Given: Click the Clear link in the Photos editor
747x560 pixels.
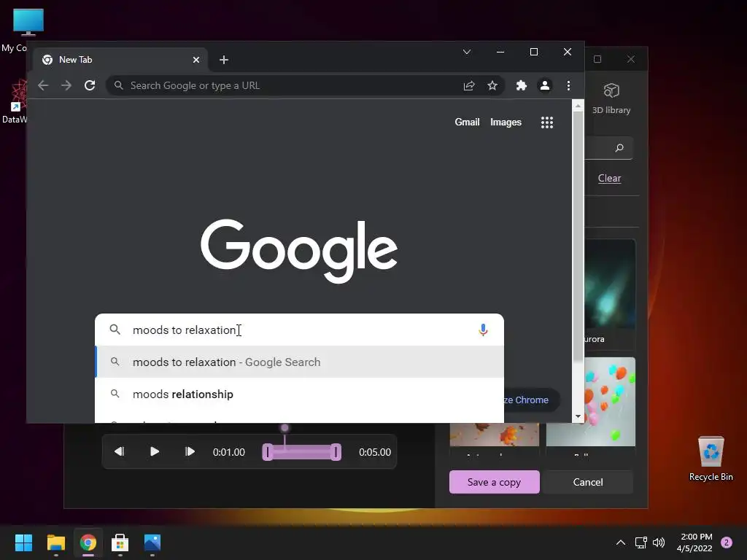Looking at the screenshot, I should click(x=609, y=178).
